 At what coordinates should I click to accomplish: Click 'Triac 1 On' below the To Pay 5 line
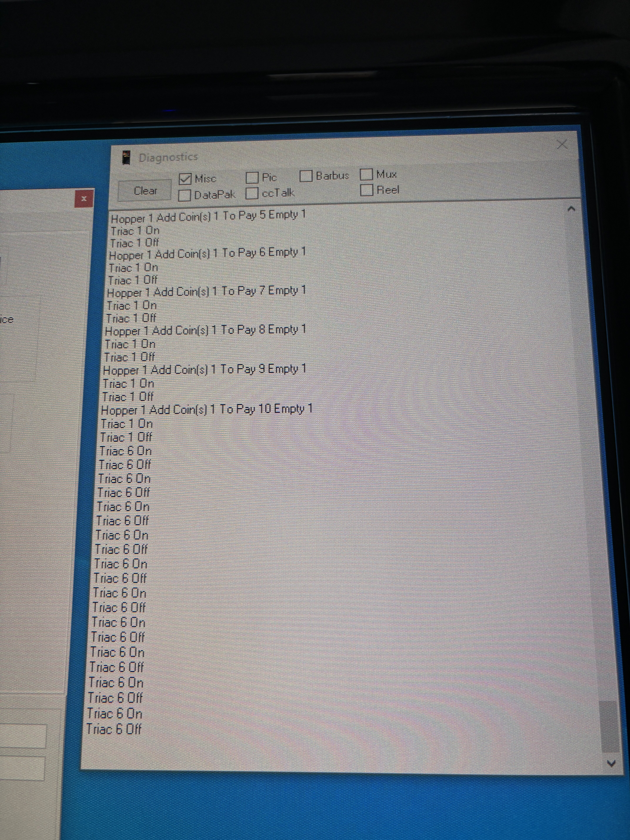135,230
